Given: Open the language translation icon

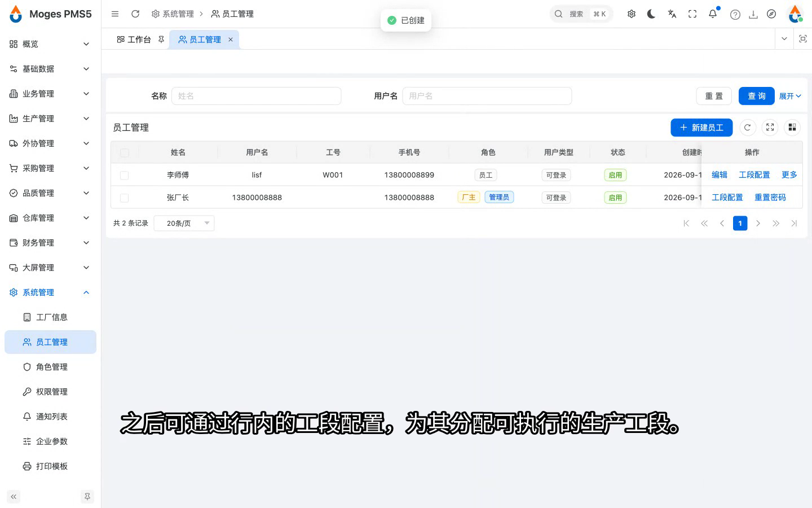Looking at the screenshot, I should (672, 14).
